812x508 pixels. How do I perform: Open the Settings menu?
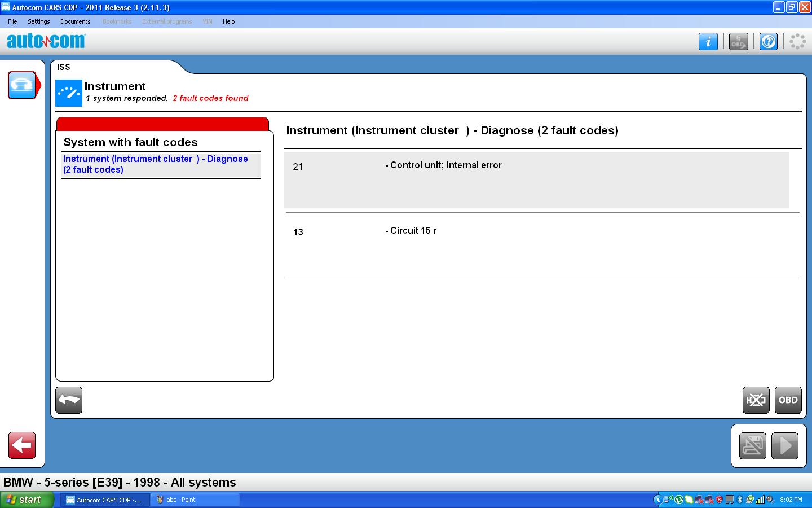[39, 21]
